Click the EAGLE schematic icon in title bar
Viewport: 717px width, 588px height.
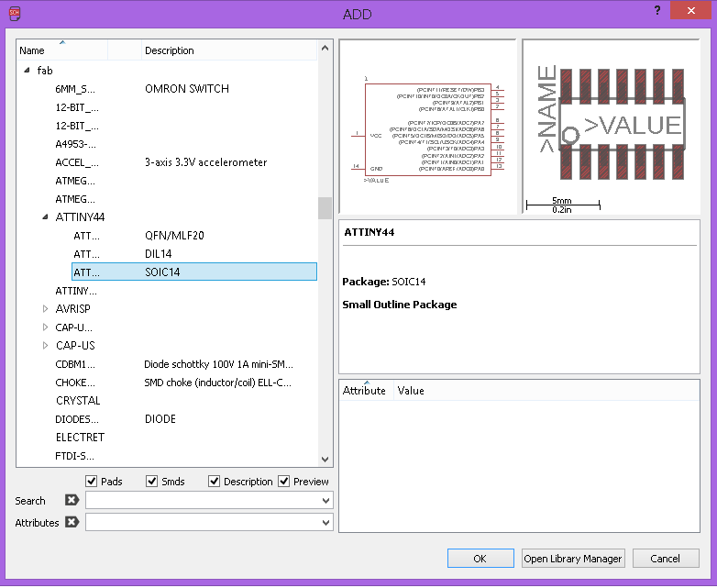click(14, 13)
